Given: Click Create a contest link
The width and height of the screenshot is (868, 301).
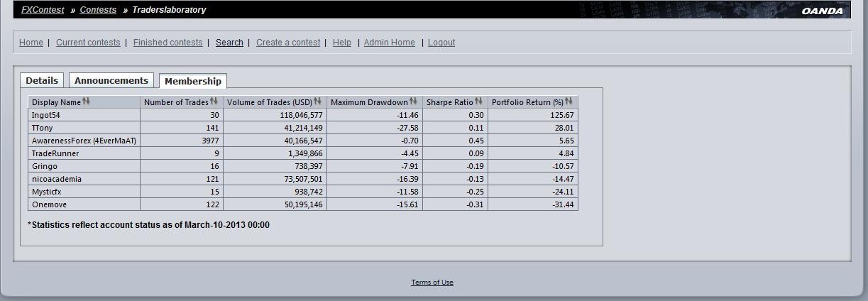Looking at the screenshot, I should coord(288,43).
